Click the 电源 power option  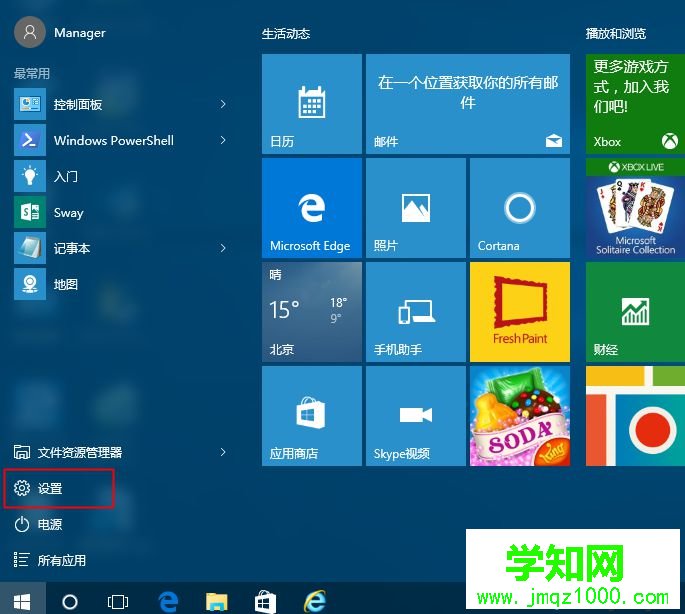pos(38,524)
